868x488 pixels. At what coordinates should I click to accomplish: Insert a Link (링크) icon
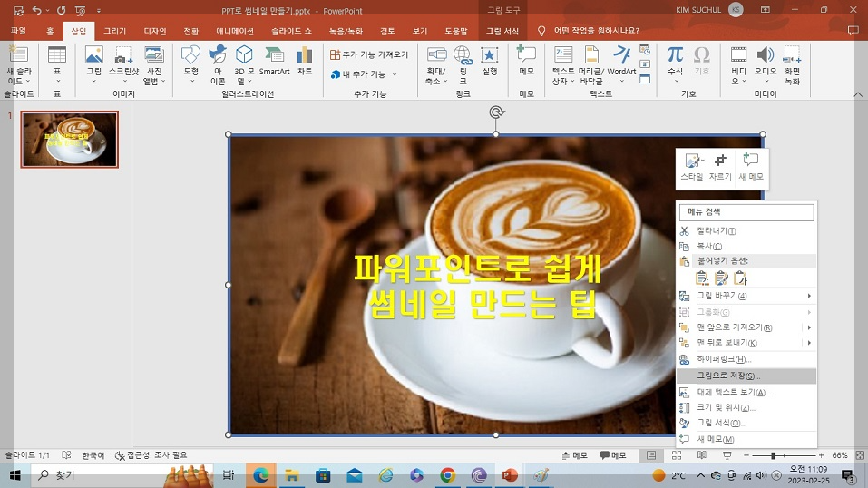coord(463,55)
